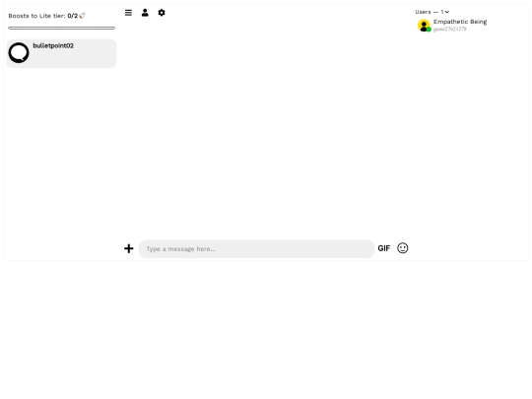The image size is (532, 399).
Task: Click the bulletpoint02 speech bubble avatar
Action: (x=19, y=52)
